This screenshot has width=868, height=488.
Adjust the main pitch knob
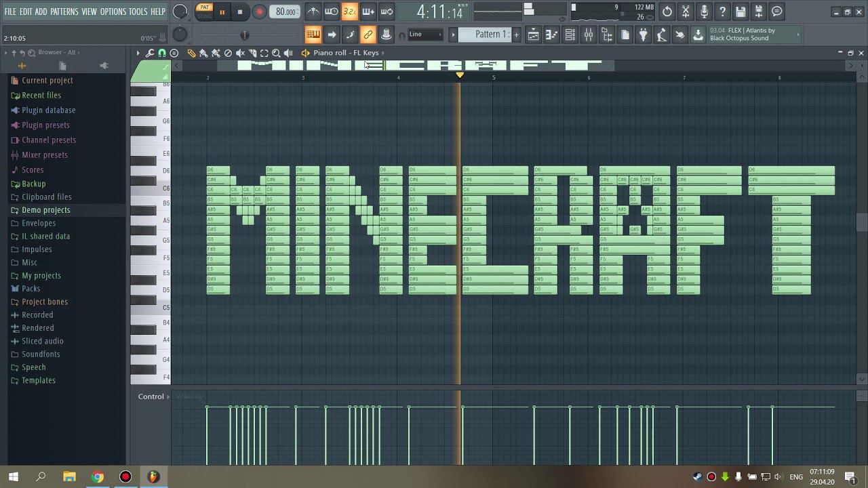tap(180, 35)
